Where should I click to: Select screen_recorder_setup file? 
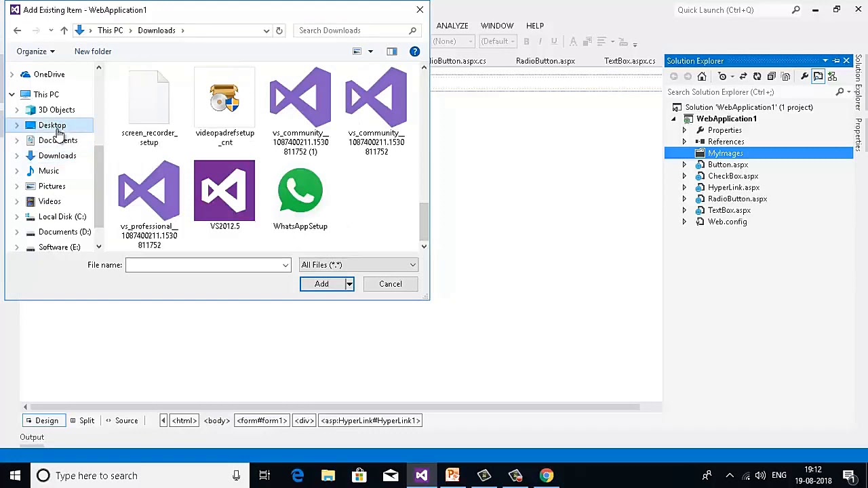tap(149, 107)
